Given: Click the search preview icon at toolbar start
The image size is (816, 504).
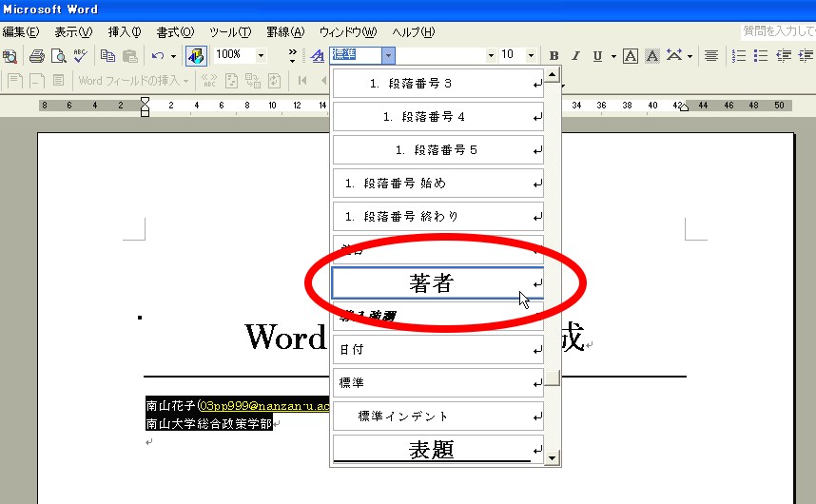Looking at the screenshot, I should click(x=10, y=56).
